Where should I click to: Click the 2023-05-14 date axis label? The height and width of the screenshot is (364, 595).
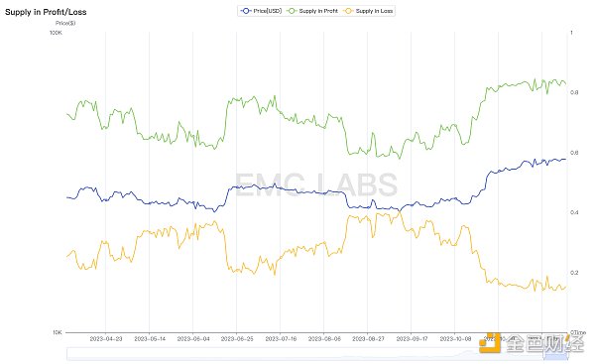(x=150, y=338)
